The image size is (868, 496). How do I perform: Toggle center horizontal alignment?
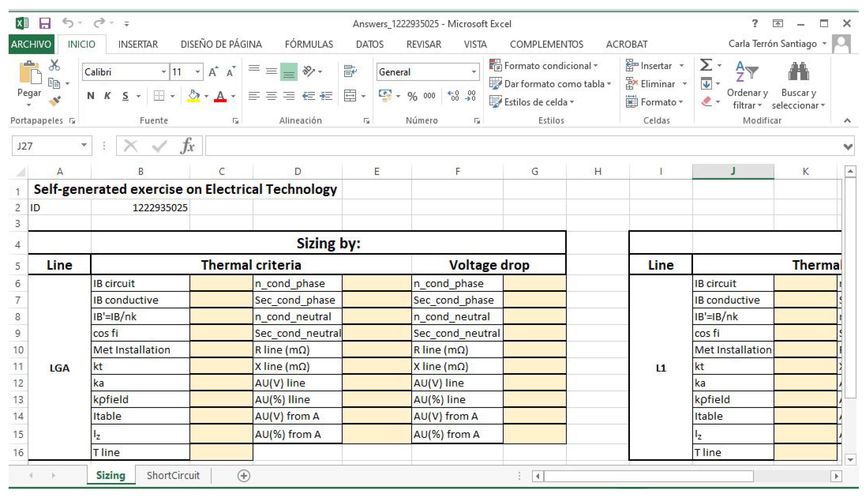pos(271,96)
